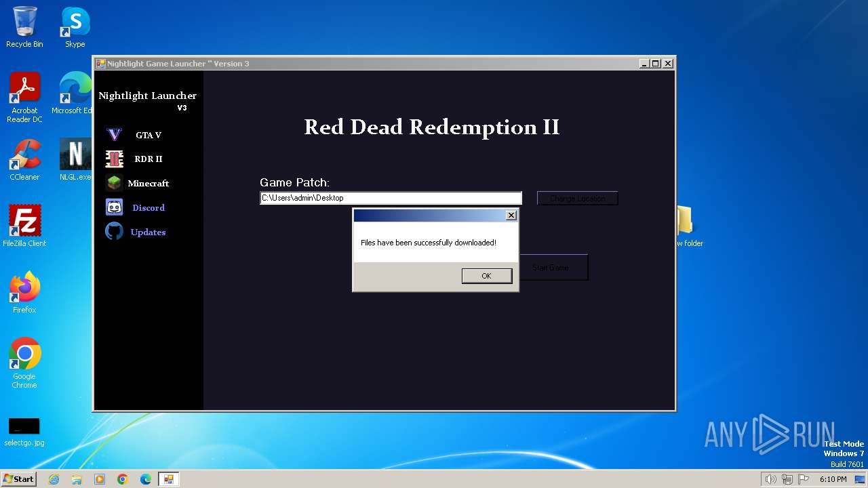Switch to the launcher taskbar button
Viewport: 868px width, 488px height.
pos(168,479)
